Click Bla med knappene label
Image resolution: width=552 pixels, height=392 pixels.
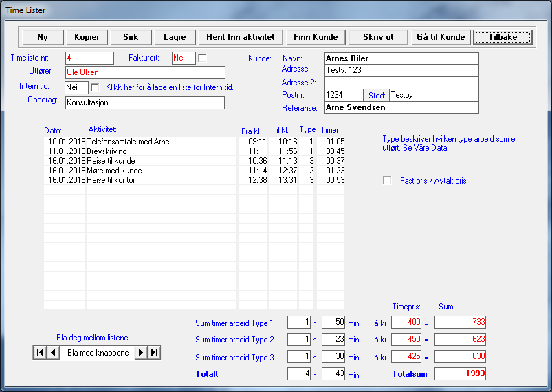(x=98, y=353)
